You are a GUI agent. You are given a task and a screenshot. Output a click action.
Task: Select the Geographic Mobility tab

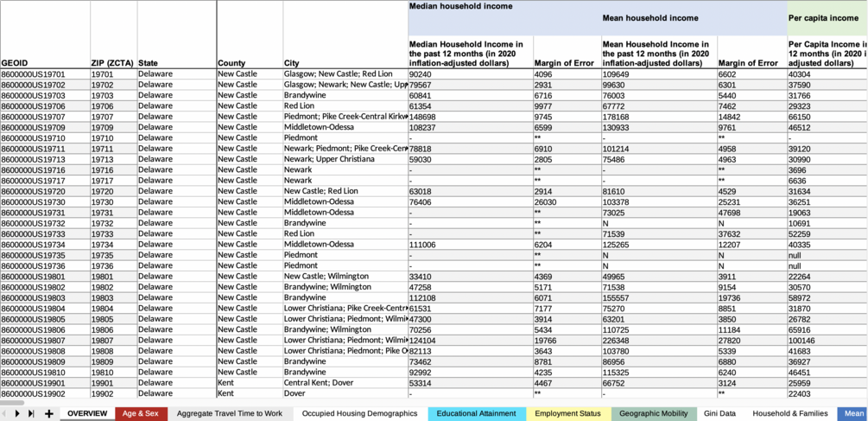coord(654,413)
